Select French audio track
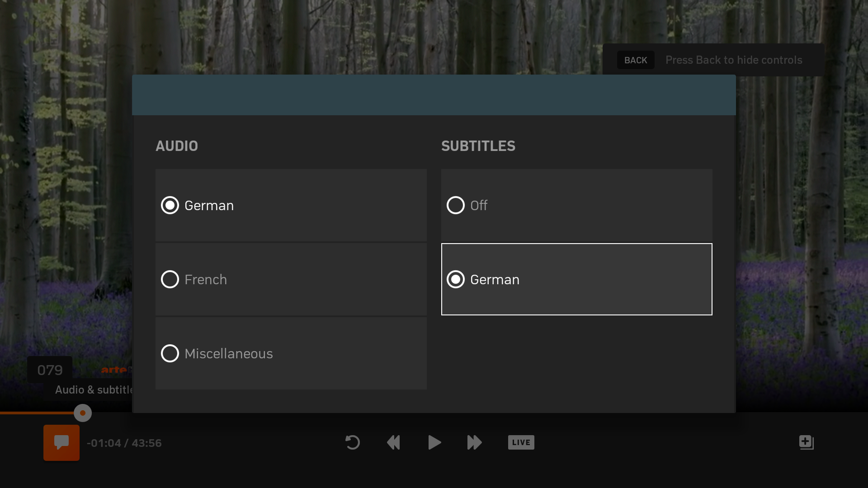868x488 pixels. [291, 279]
